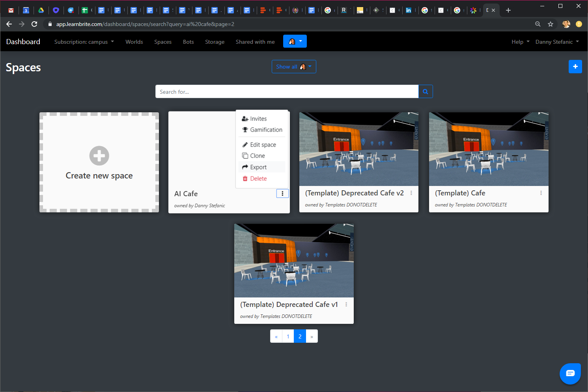Open options for (Template) Deprecated Cafe v1
The height and width of the screenshot is (392, 588).
coord(346,305)
